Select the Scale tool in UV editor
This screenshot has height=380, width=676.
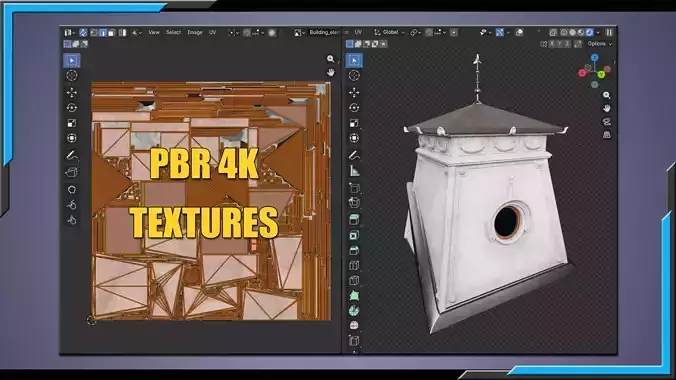pyautogui.click(x=72, y=123)
